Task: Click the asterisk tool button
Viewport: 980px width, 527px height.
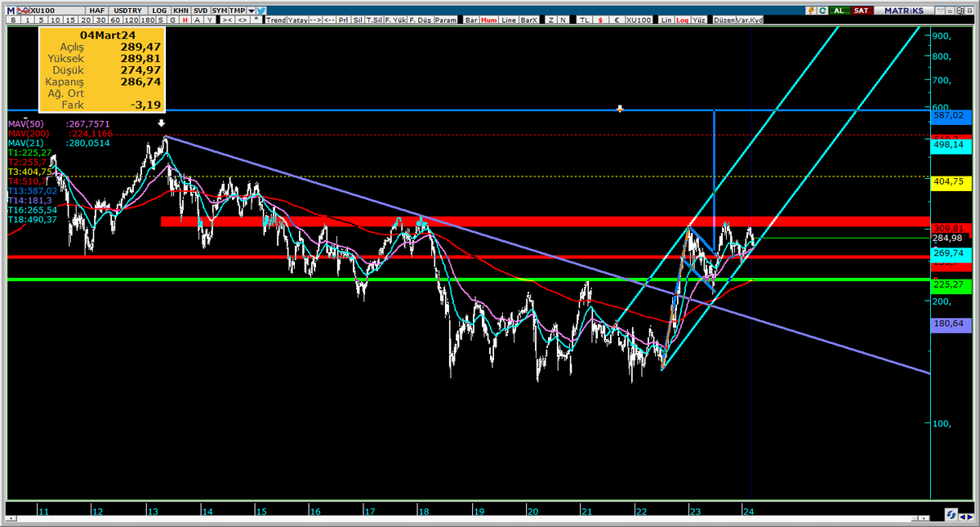Action: coord(256,20)
